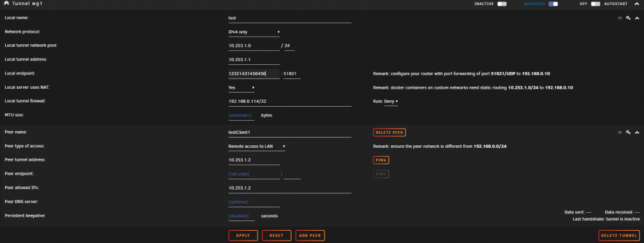Show peer config eye icon in Peer name row
The image size is (644, 243).
620,132
